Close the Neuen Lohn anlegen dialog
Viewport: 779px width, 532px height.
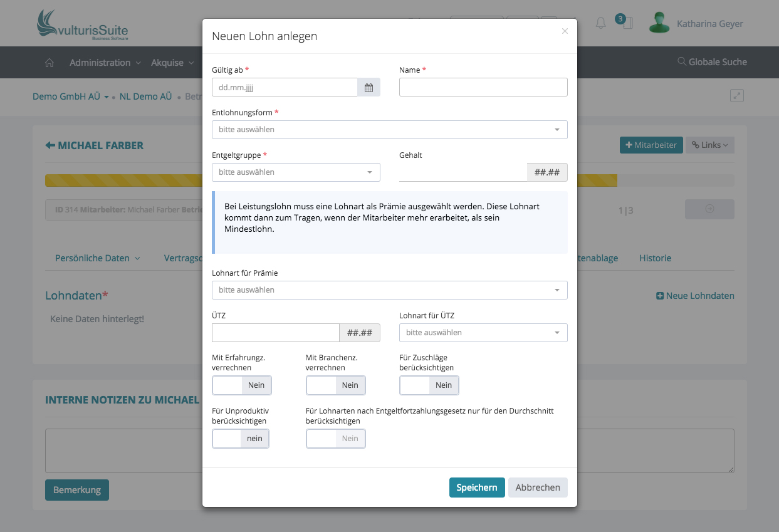coord(565,31)
